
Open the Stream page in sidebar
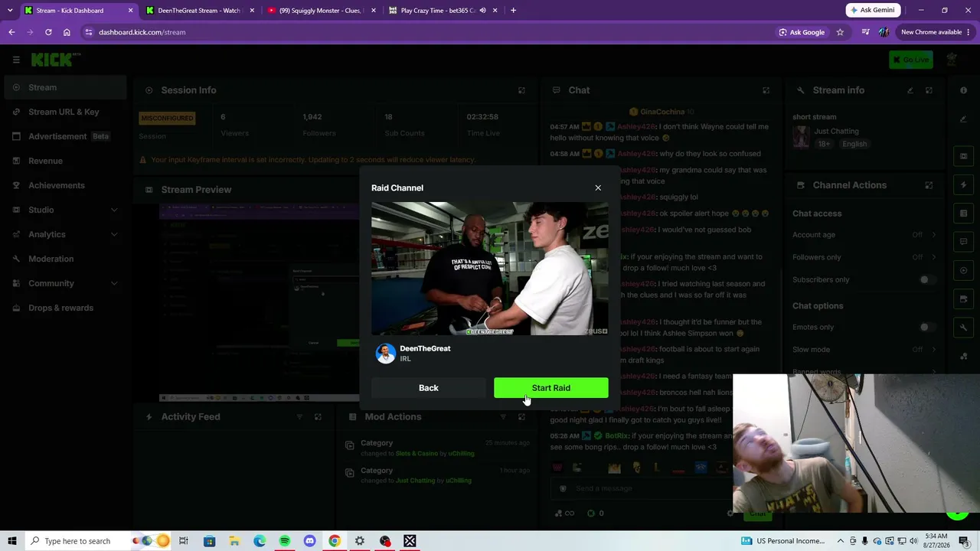pos(64,87)
